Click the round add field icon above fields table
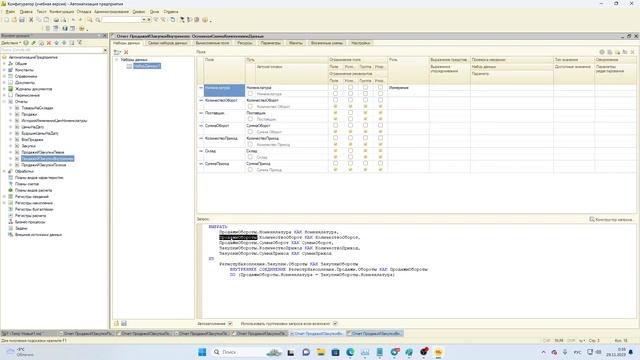The height and width of the screenshot is (360, 640). (602, 52)
